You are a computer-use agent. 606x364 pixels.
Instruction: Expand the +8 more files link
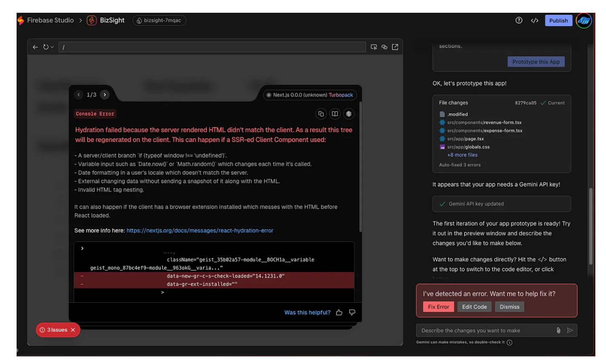click(462, 155)
